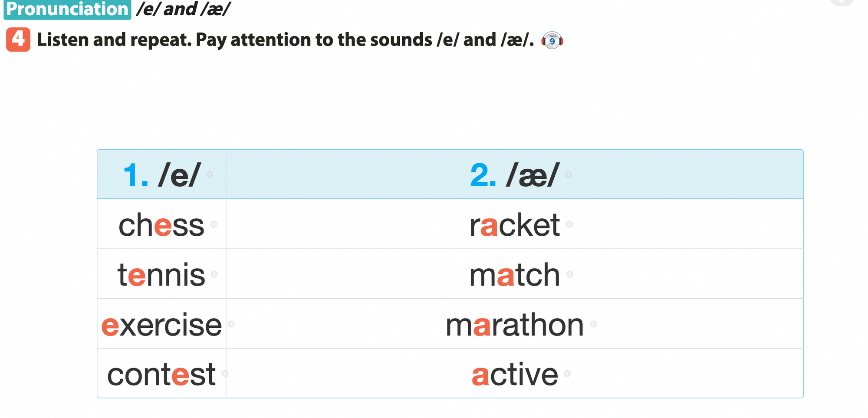Play the sound dot next to "active"
Screen dimensions: 868x418
coord(567,373)
